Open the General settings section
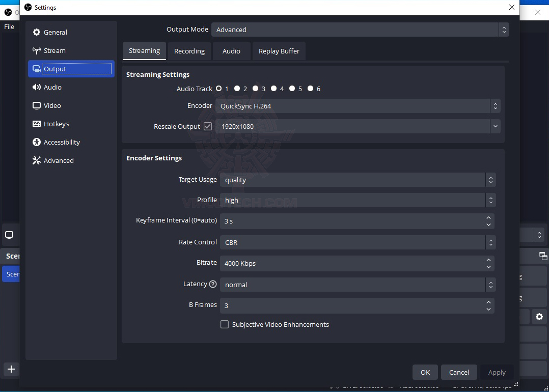Viewport: 549px width, 392px height. point(71,32)
